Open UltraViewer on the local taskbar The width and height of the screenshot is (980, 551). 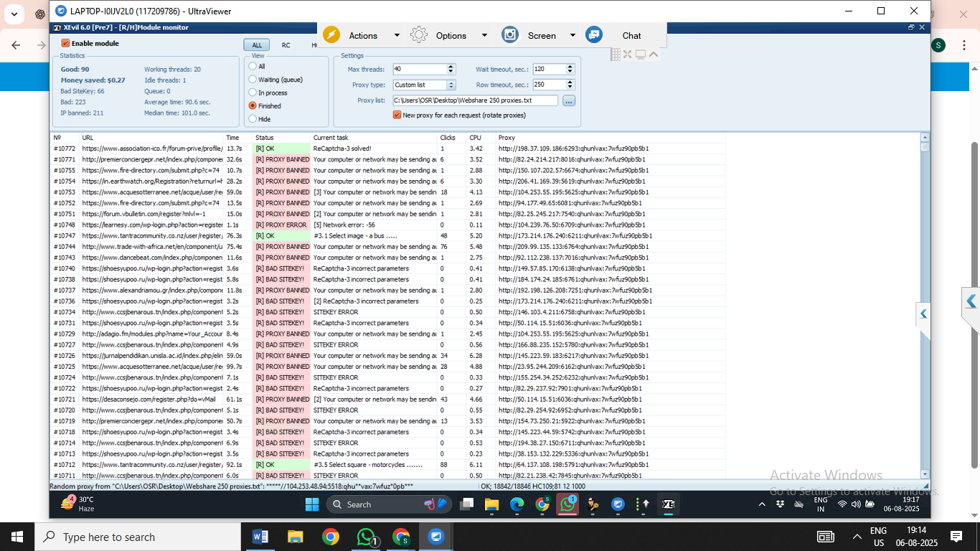[435, 537]
